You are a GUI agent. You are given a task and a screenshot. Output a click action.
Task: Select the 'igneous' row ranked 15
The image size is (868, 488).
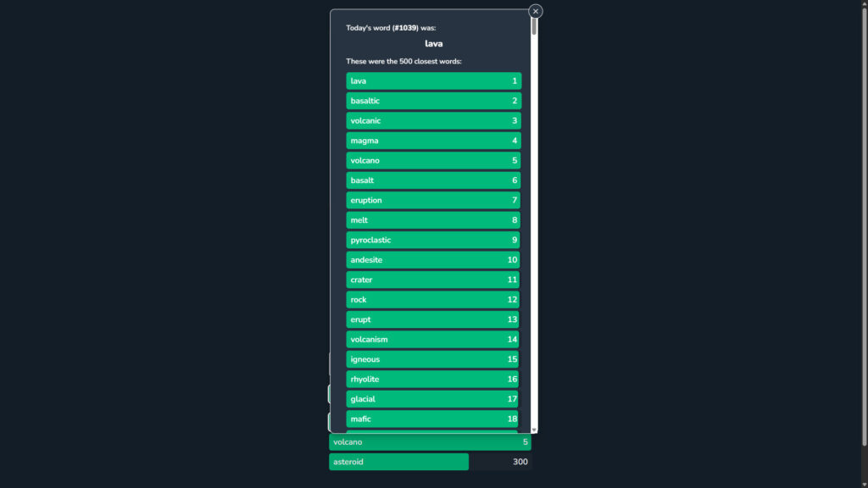point(433,360)
